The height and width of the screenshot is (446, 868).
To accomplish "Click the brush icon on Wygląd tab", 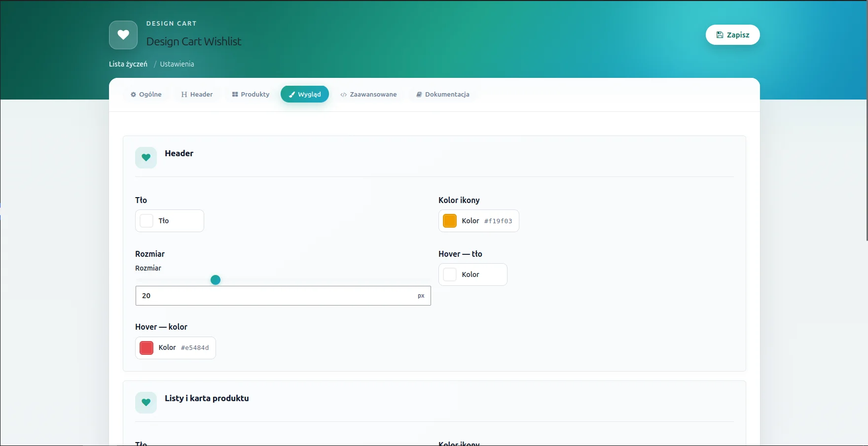I will (x=291, y=95).
